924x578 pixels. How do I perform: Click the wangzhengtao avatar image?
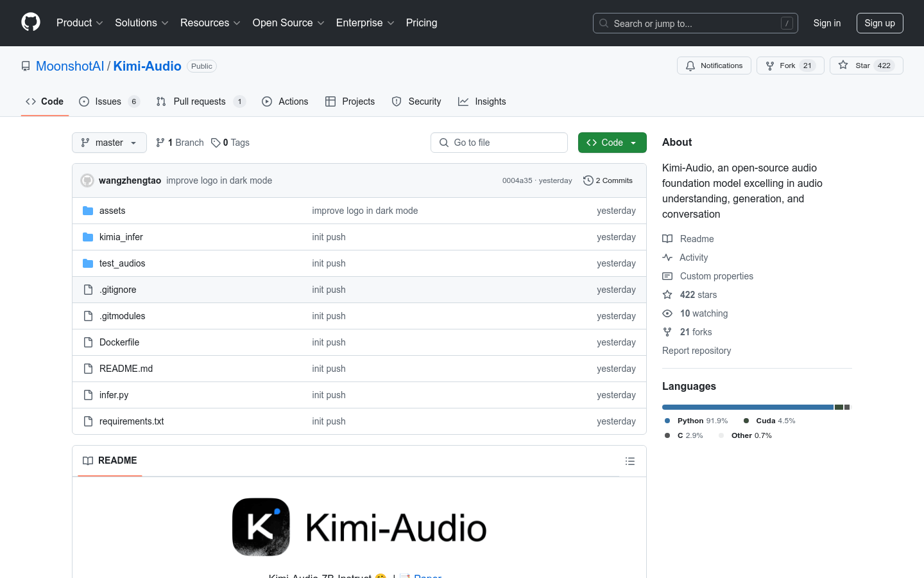point(87,180)
